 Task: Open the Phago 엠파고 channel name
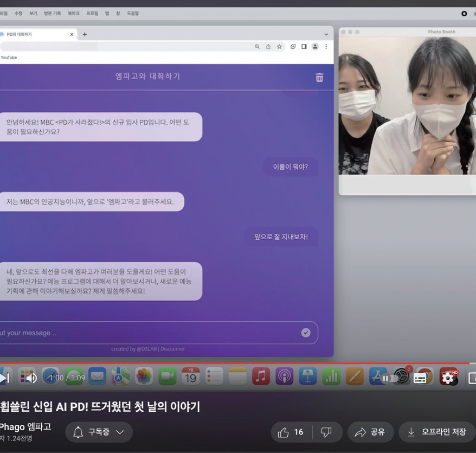click(25, 426)
